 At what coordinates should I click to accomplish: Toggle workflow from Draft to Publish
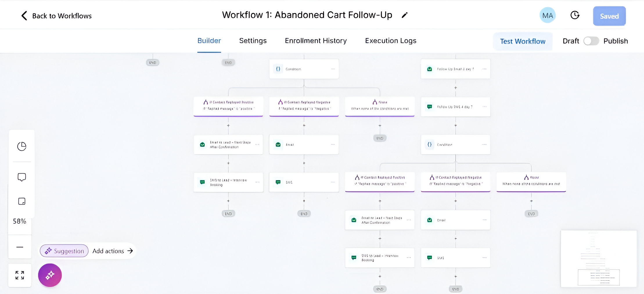click(x=591, y=41)
